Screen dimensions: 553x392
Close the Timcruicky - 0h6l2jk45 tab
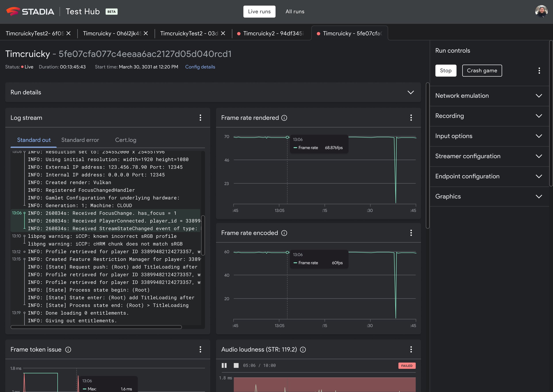146,33
